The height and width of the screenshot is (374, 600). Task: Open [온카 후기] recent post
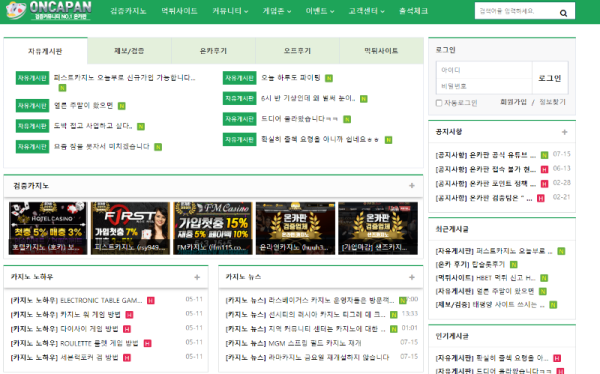click(470, 265)
